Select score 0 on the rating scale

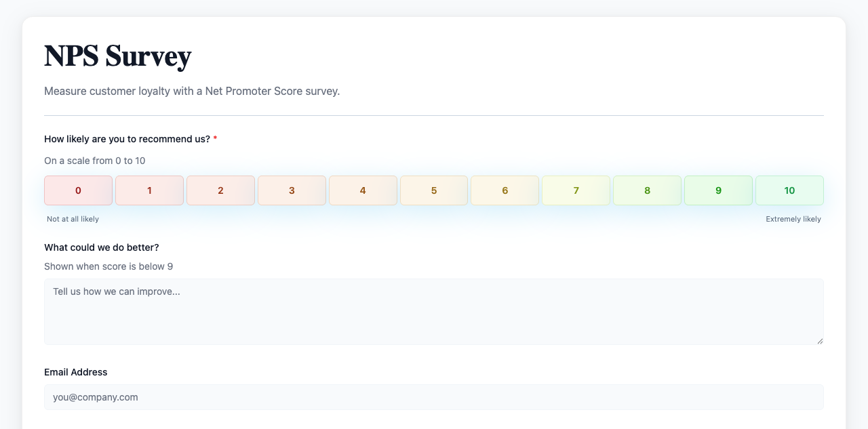(78, 190)
